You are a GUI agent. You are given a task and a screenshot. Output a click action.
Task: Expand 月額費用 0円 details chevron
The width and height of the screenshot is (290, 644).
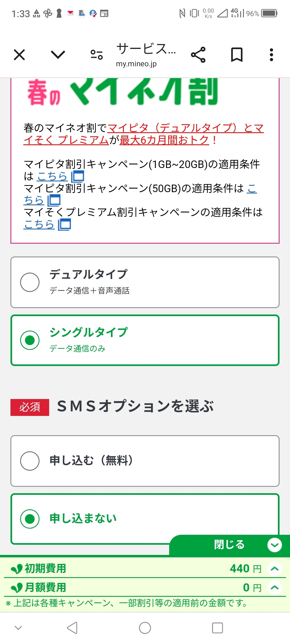pyautogui.click(x=274, y=587)
